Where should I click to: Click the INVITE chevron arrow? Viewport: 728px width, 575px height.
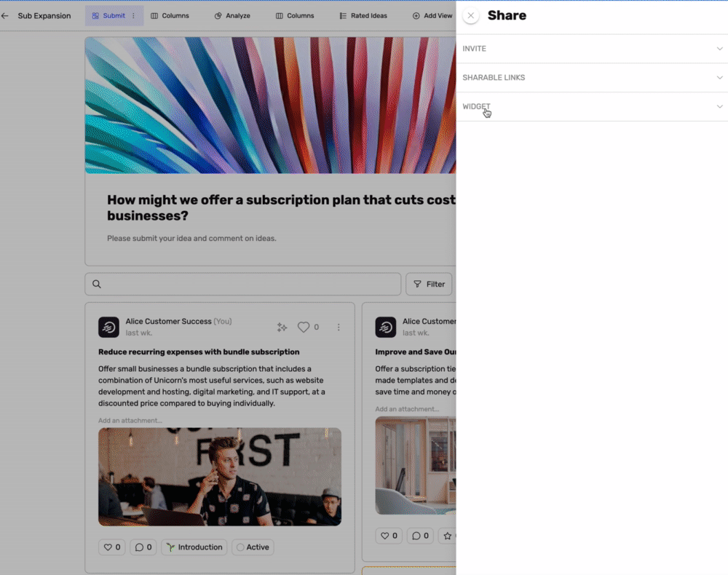719,49
